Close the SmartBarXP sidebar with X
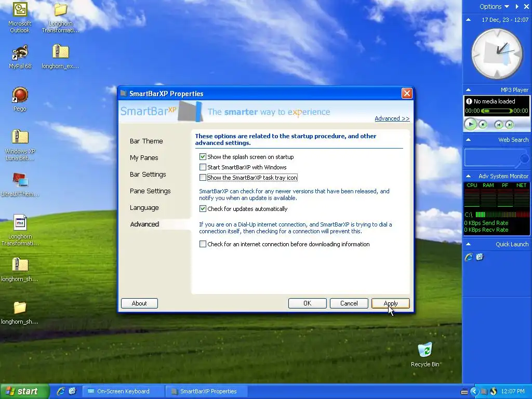The image size is (532, 399). pos(527,6)
